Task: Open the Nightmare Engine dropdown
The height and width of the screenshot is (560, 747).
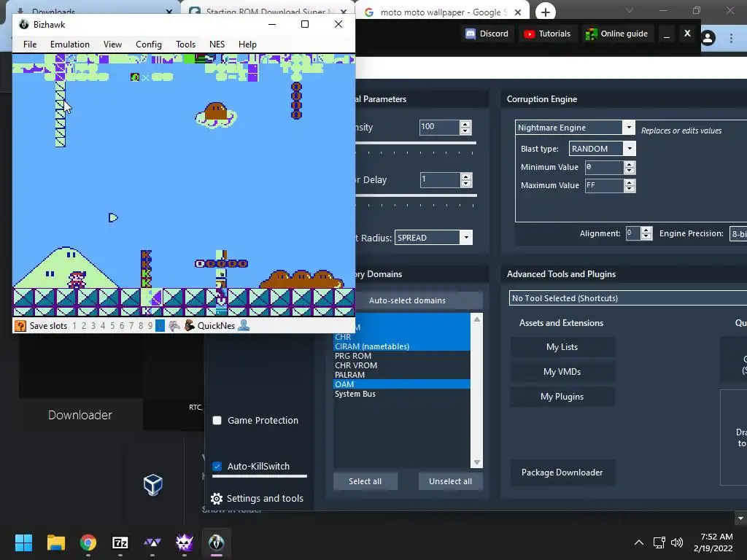Action: (x=629, y=127)
